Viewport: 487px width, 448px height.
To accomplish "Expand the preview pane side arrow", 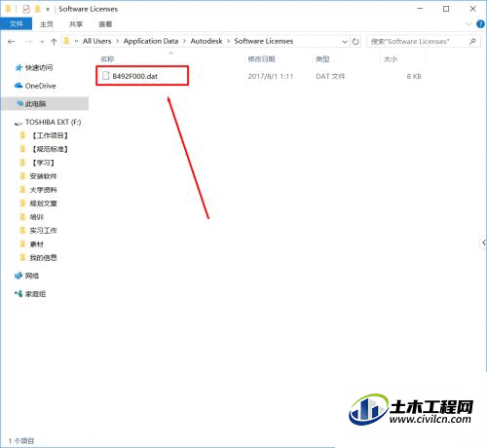I will tap(484, 243).
